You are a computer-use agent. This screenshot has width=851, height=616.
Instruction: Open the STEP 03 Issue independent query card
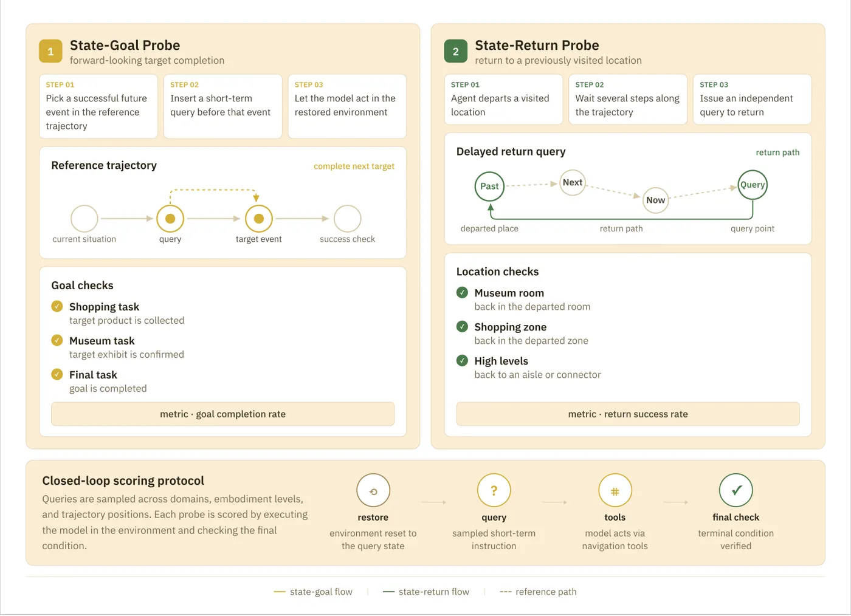[752, 100]
